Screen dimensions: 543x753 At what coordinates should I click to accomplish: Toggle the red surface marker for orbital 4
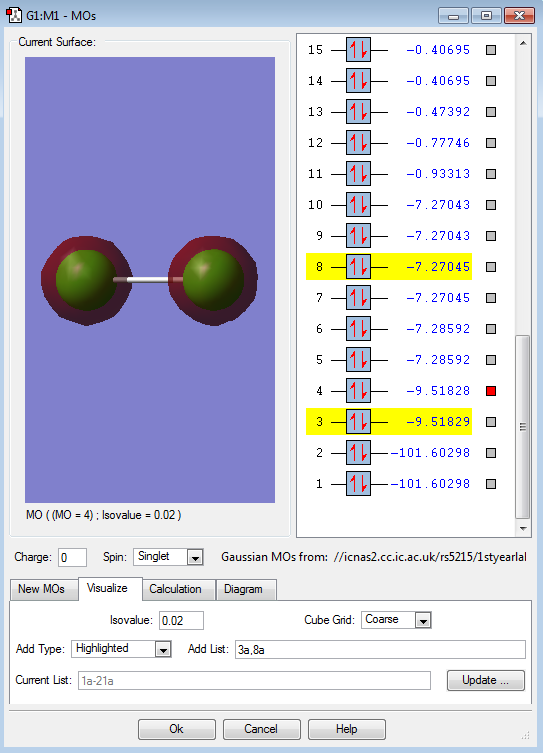(x=491, y=391)
